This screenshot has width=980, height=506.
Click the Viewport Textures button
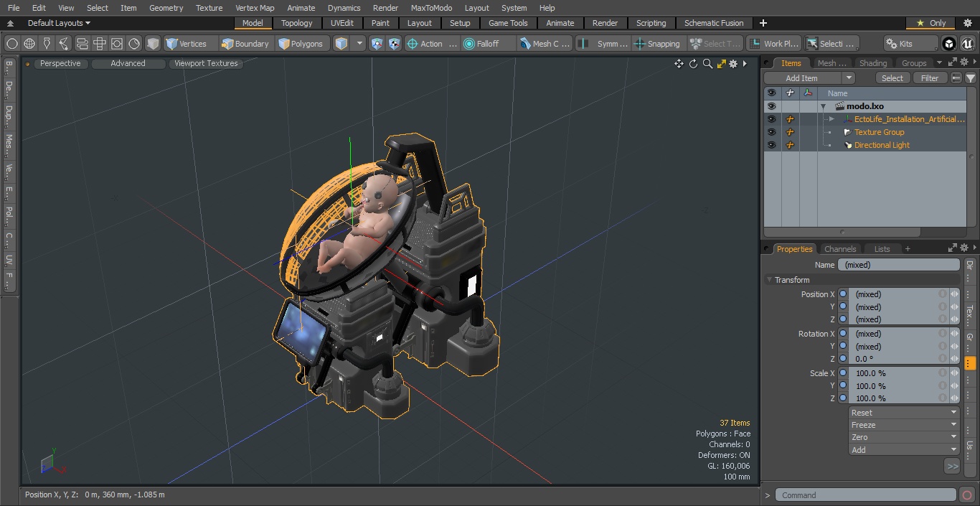[206, 63]
